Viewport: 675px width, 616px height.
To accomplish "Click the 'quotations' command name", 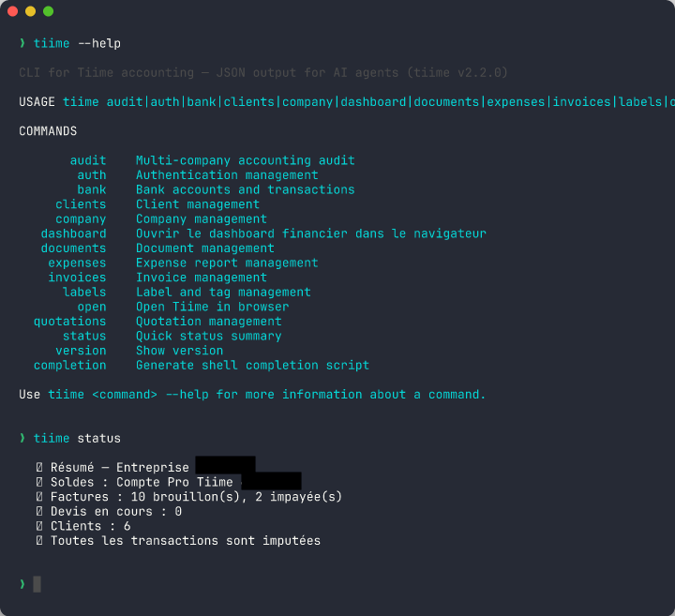I will point(69,322).
